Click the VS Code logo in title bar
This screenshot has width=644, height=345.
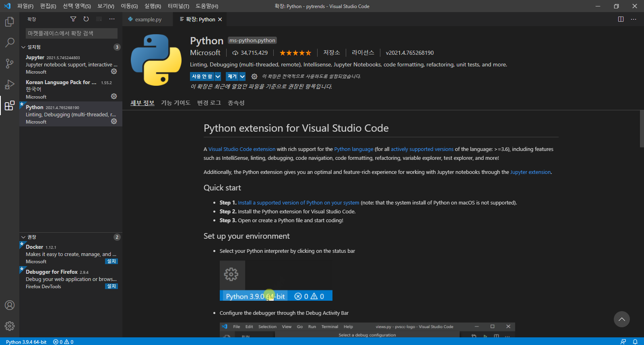click(7, 6)
